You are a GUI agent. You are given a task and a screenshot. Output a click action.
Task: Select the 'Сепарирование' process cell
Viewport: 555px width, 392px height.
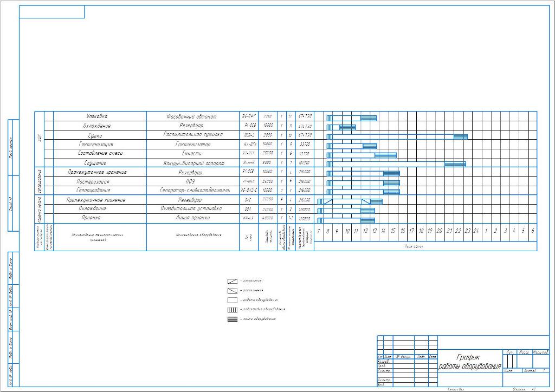[x=100, y=190]
